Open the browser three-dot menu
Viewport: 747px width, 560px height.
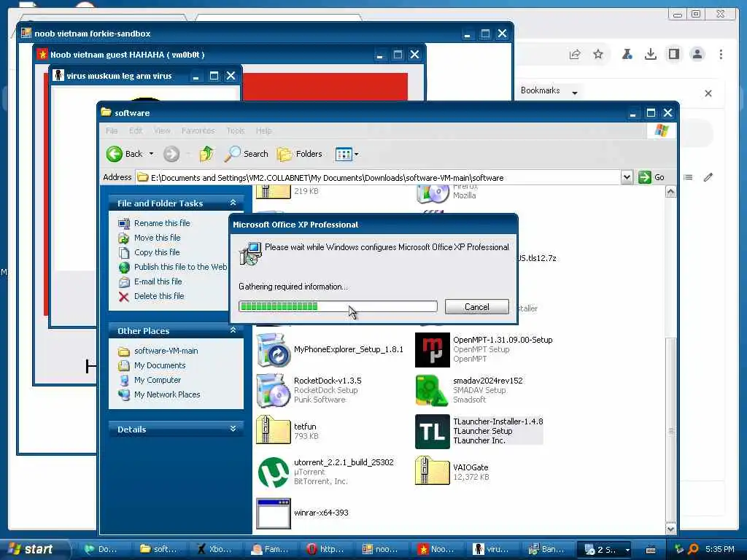coord(721,54)
